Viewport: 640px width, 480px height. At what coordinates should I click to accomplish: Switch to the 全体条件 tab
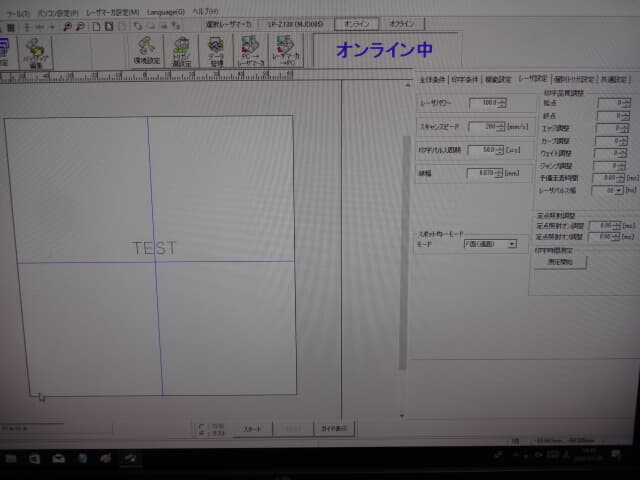pyautogui.click(x=431, y=79)
